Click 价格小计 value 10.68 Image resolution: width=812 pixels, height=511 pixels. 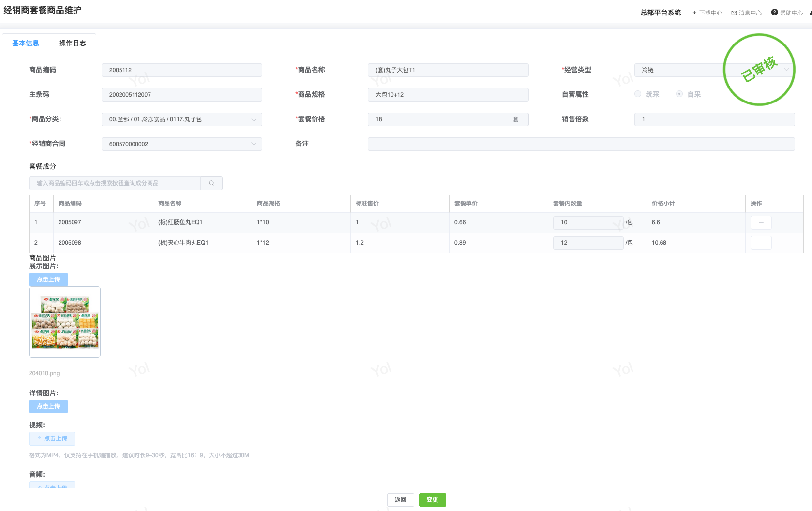659,243
